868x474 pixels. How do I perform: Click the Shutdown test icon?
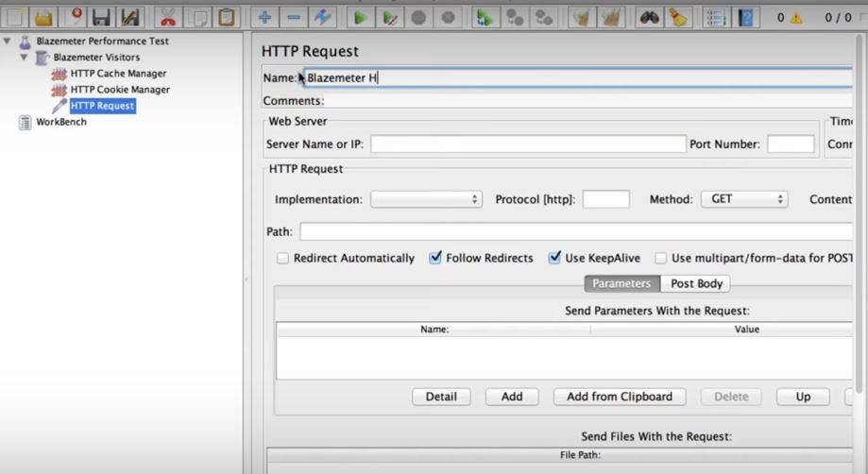tap(448, 18)
